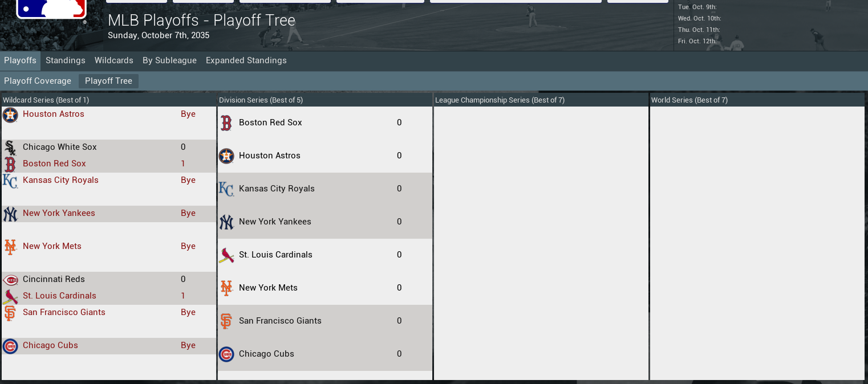Click New York Yankees logo in Division Series
Viewport: 868px width, 384px height.
coord(226,222)
